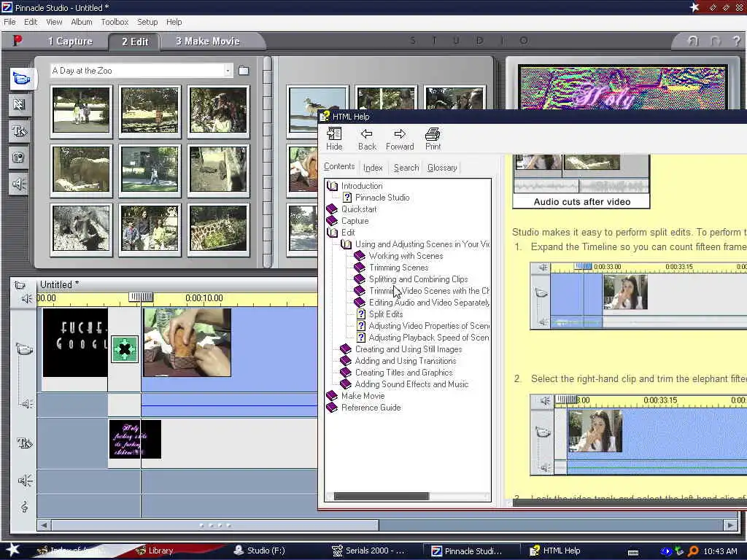The image size is (747, 560).
Task: Click the help question mark in Studio header
Action: (x=737, y=42)
